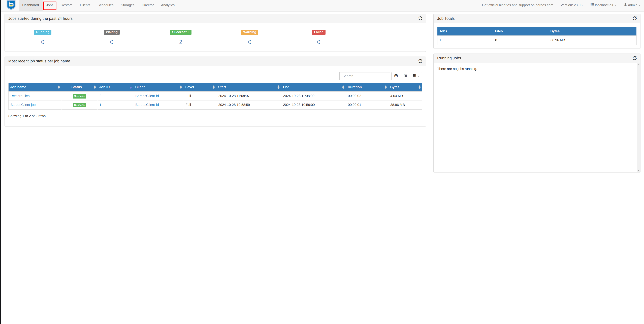Sort the table by Job ID column
This screenshot has height=324, width=644.
[x=105, y=87]
